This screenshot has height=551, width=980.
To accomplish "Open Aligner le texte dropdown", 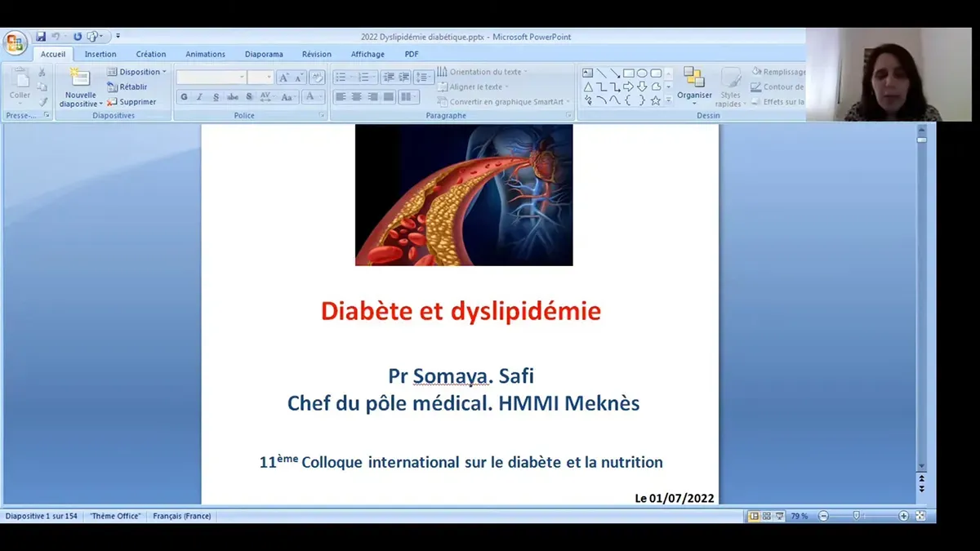I will 474,87.
